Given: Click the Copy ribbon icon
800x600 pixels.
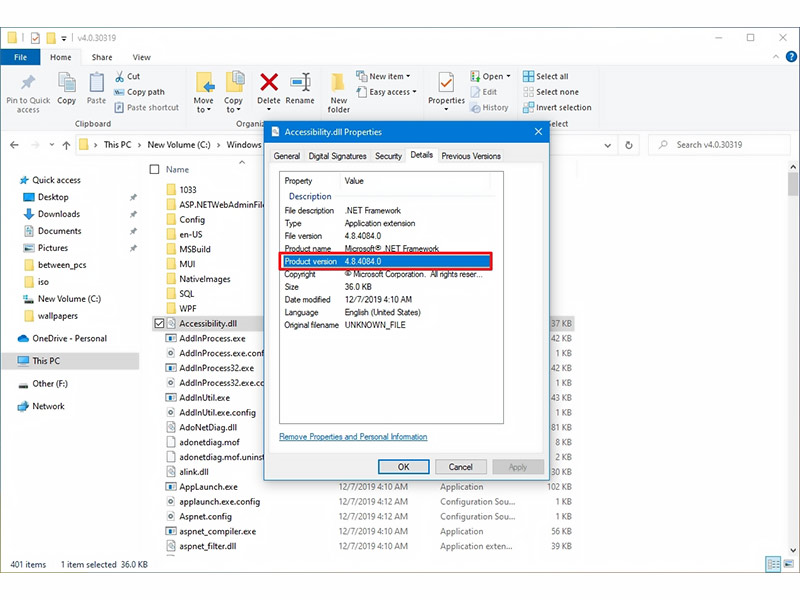Looking at the screenshot, I should tap(66, 82).
